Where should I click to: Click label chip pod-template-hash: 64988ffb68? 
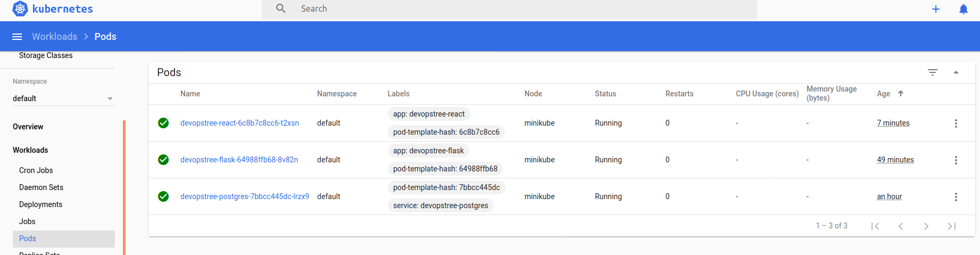[445, 169]
